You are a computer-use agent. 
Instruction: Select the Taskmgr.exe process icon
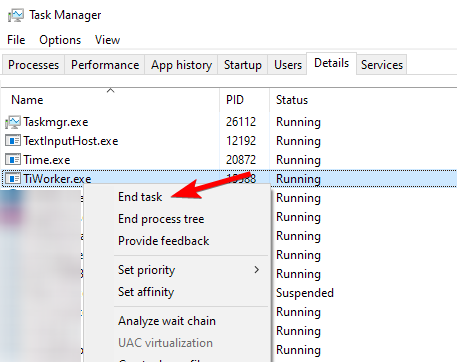point(13,122)
